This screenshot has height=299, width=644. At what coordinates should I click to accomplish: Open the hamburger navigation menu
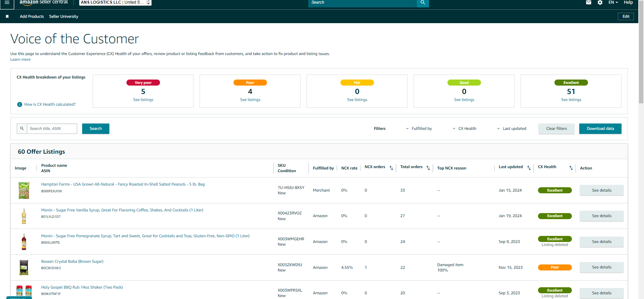tap(7, 2)
